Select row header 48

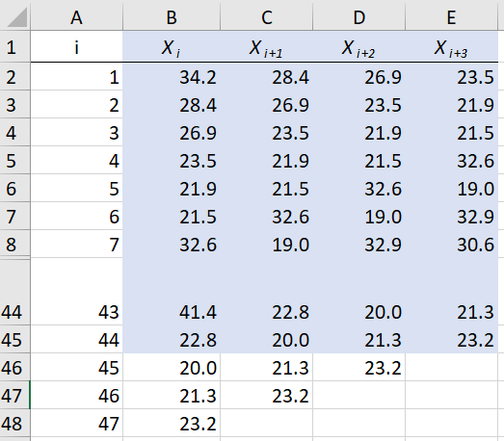click(x=15, y=423)
